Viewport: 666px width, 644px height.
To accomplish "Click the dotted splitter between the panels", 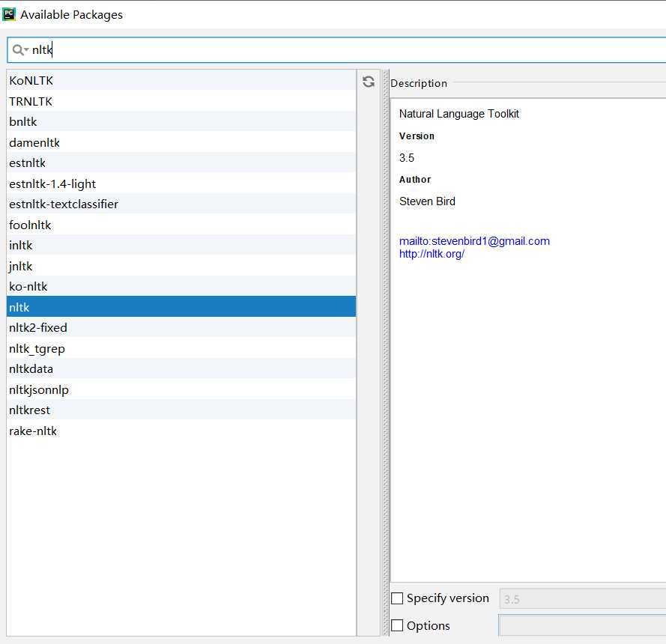I will [386, 353].
